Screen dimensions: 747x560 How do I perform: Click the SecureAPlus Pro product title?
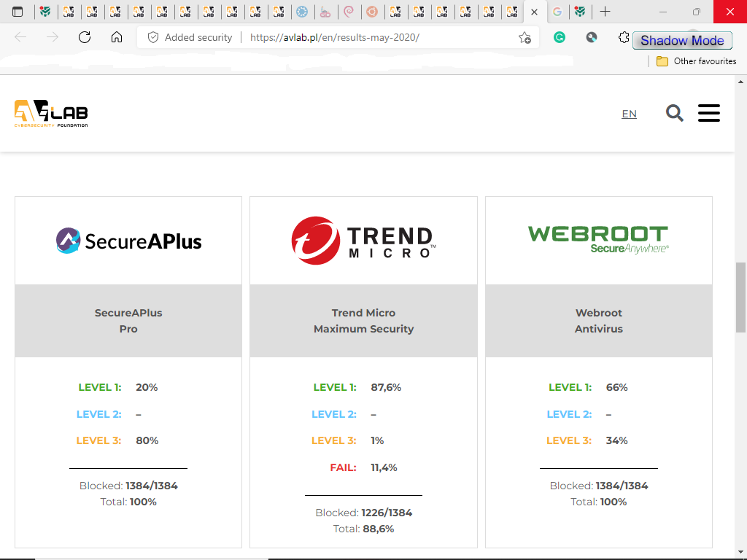click(128, 321)
